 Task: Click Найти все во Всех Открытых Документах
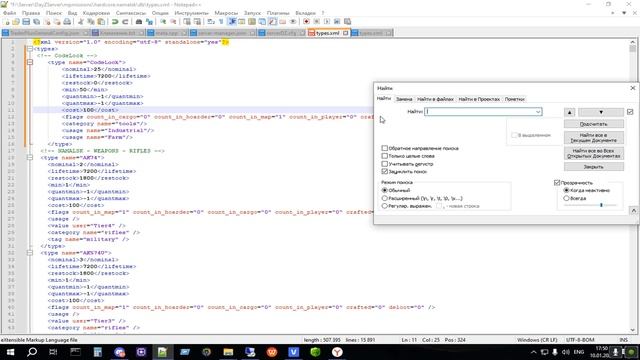594,153
